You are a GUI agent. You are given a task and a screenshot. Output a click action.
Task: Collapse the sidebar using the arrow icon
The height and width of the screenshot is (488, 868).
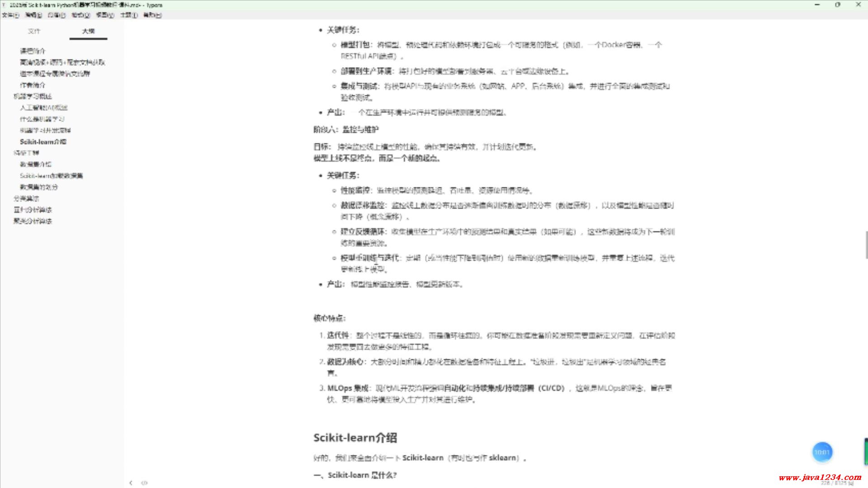pyautogui.click(x=131, y=483)
